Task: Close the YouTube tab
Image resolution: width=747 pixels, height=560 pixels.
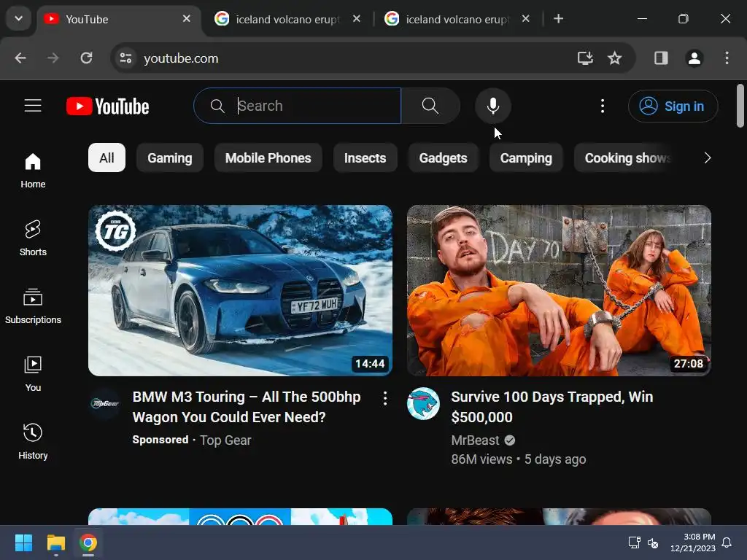Action: (186, 18)
